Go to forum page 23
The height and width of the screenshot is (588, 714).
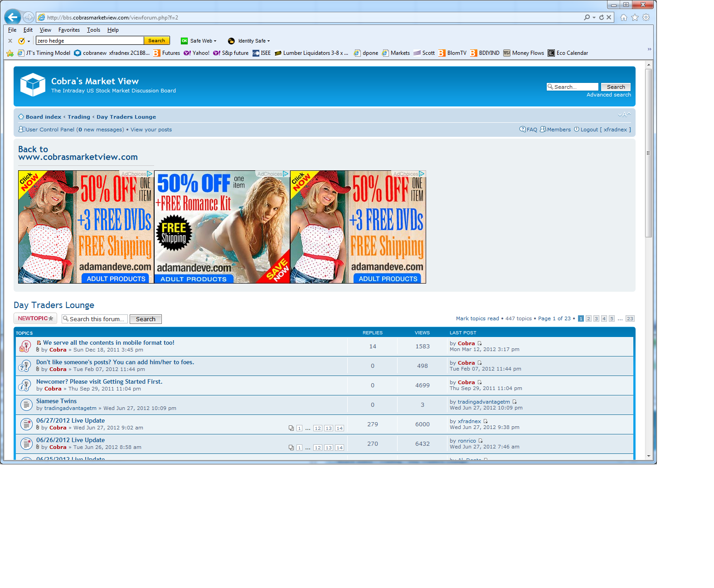pyautogui.click(x=630, y=318)
